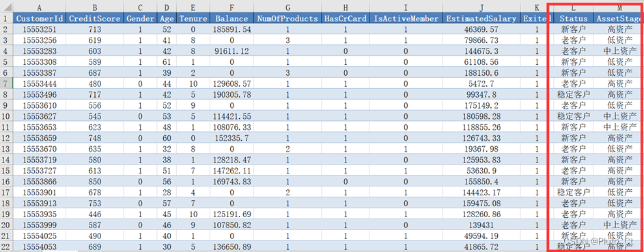The width and height of the screenshot is (644, 252).
Task: Select column header B
Action: (95, 7)
